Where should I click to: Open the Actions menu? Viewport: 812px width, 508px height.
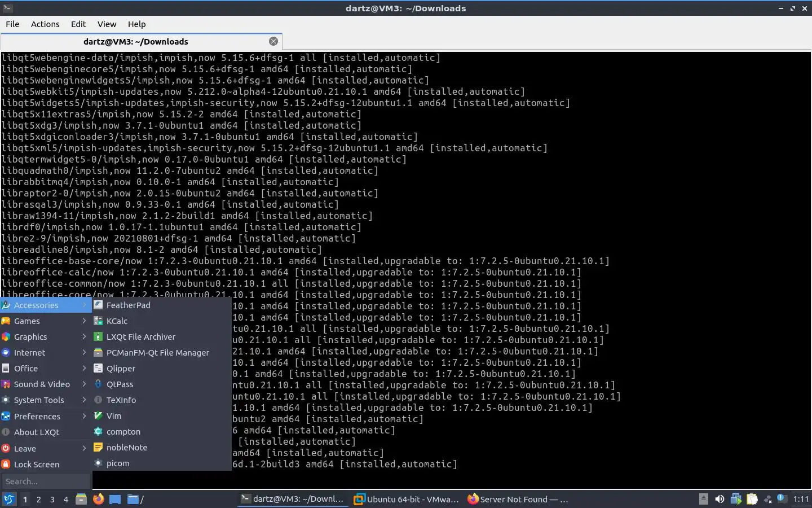pyautogui.click(x=45, y=24)
